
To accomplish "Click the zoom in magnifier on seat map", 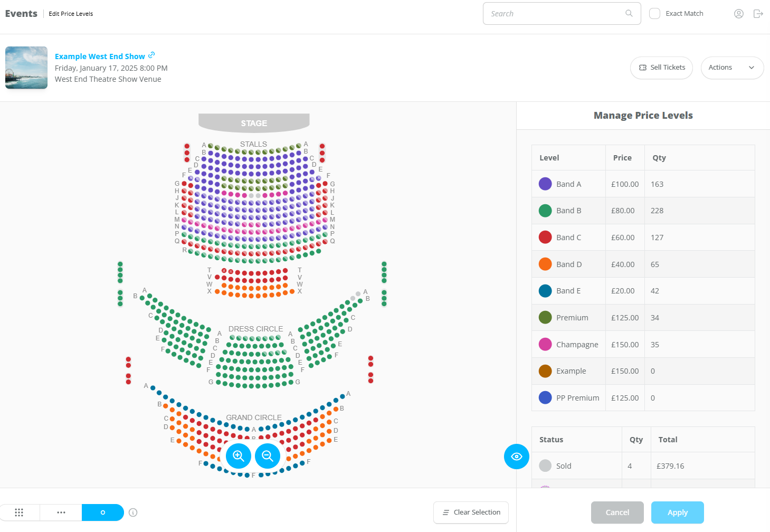I will tap(239, 455).
